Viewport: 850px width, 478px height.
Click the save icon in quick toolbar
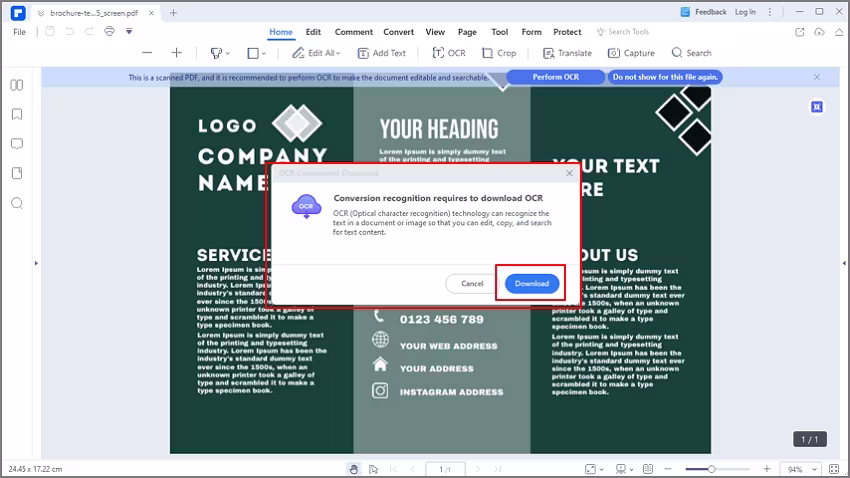[50, 31]
